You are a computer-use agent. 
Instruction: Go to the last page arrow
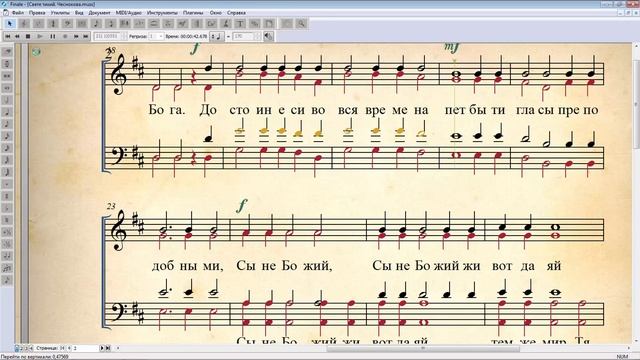coord(108,348)
